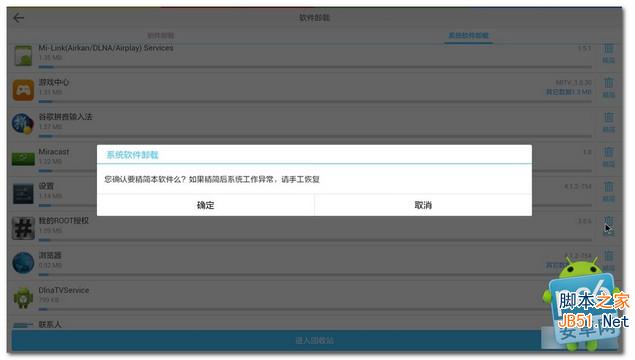Click the 软件卸载 page title
This screenshot has height=360, width=635.
[x=314, y=17]
